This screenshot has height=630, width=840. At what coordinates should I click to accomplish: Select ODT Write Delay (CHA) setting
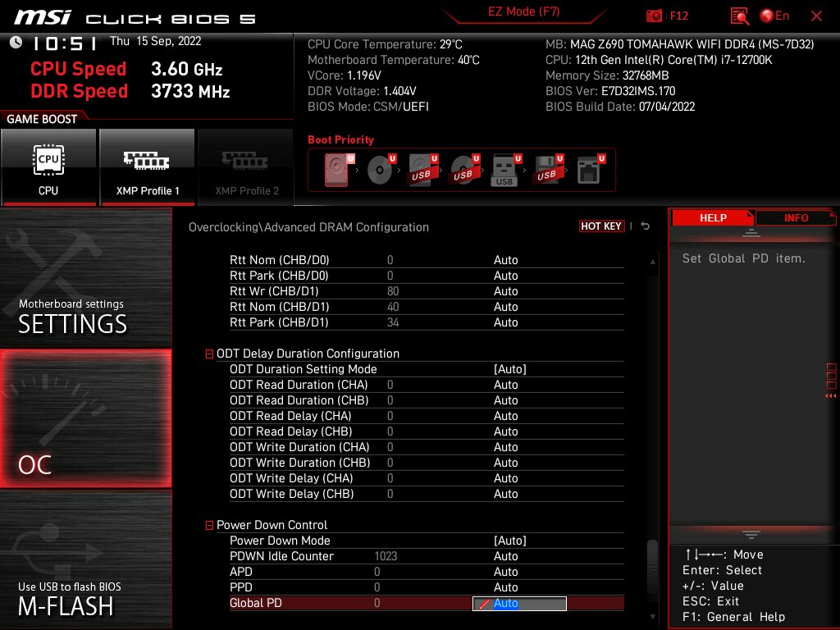click(x=427, y=478)
